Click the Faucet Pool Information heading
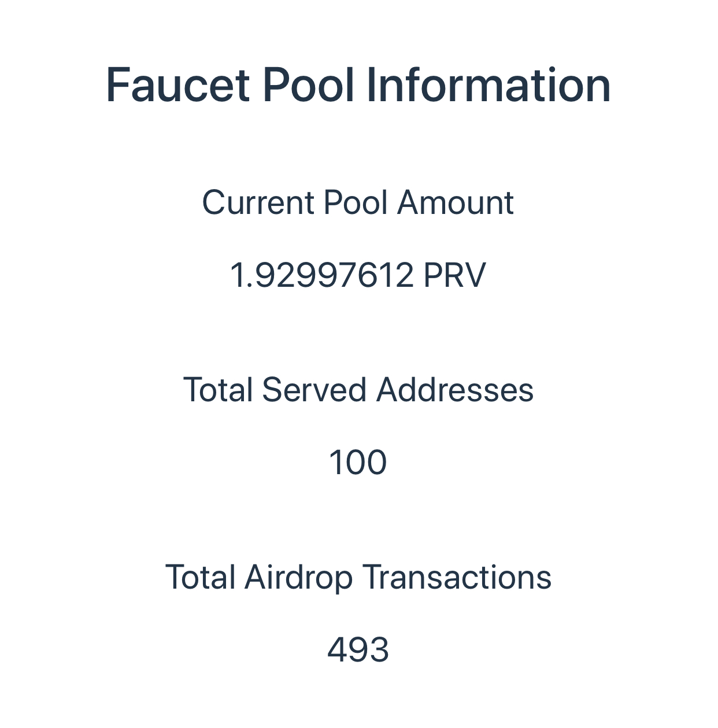The height and width of the screenshot is (728, 718). click(x=358, y=85)
